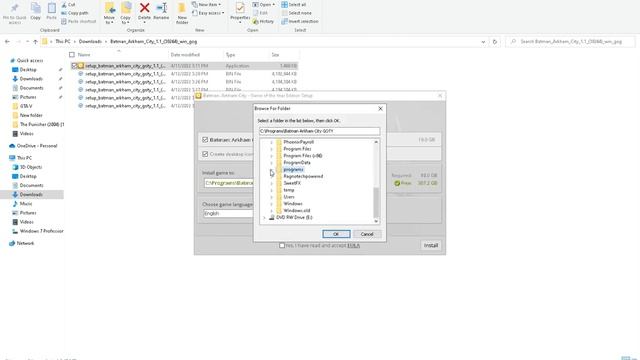640x360 pixels.
Task: Click the Edit command in ribbon
Action: click(260, 13)
